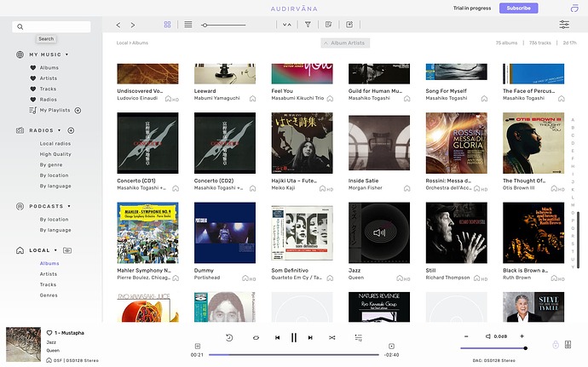This screenshot has width=588, height=367.
Task: Open local Albums in sidebar
Action: click(49, 263)
